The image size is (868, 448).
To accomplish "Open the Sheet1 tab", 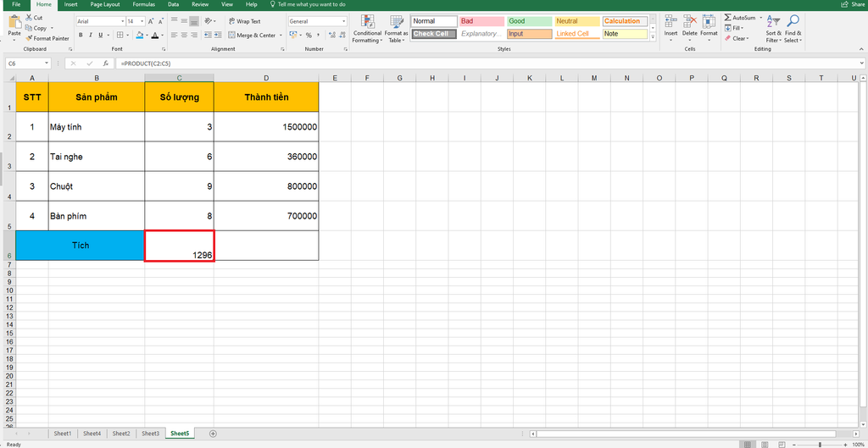I will 63,434.
